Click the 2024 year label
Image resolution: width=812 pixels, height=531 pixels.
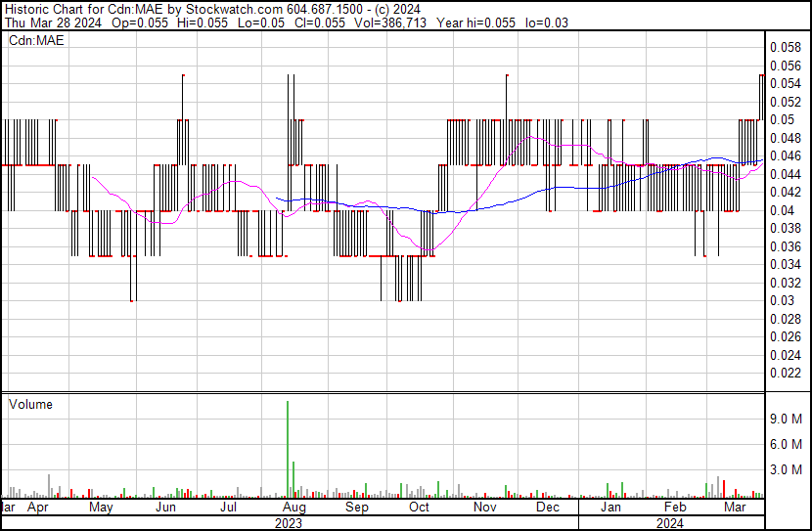point(669,523)
